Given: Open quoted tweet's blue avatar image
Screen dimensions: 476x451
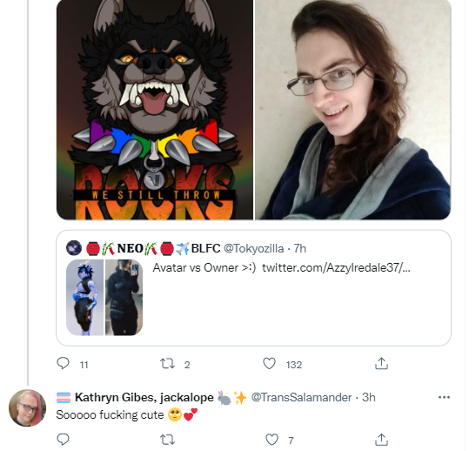Looking at the screenshot, I should coord(84,297).
